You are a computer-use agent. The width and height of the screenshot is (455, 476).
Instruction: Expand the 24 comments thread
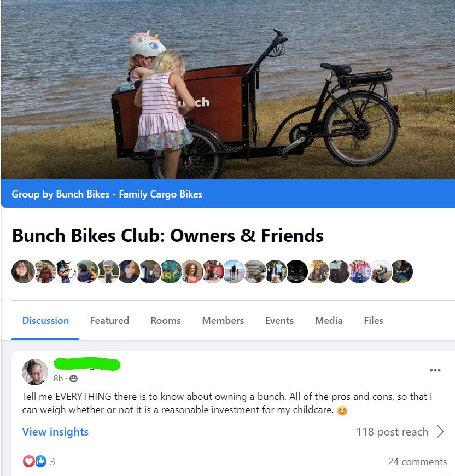click(417, 462)
